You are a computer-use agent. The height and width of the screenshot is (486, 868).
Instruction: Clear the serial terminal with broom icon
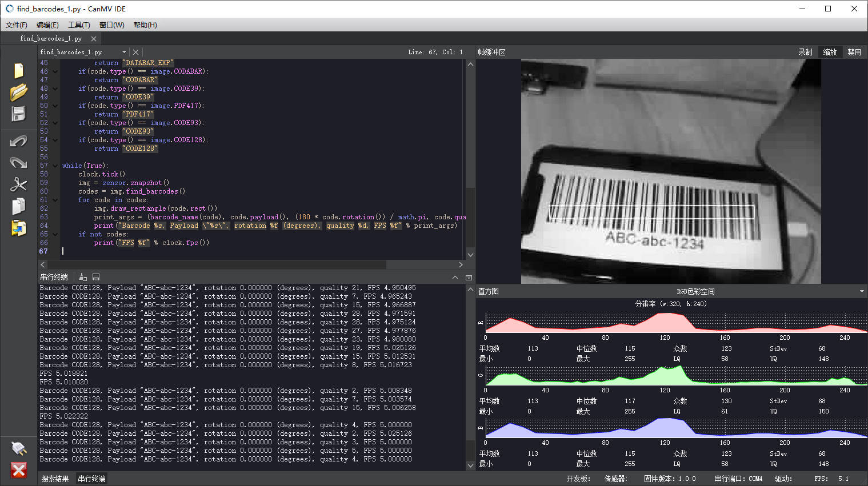click(83, 277)
